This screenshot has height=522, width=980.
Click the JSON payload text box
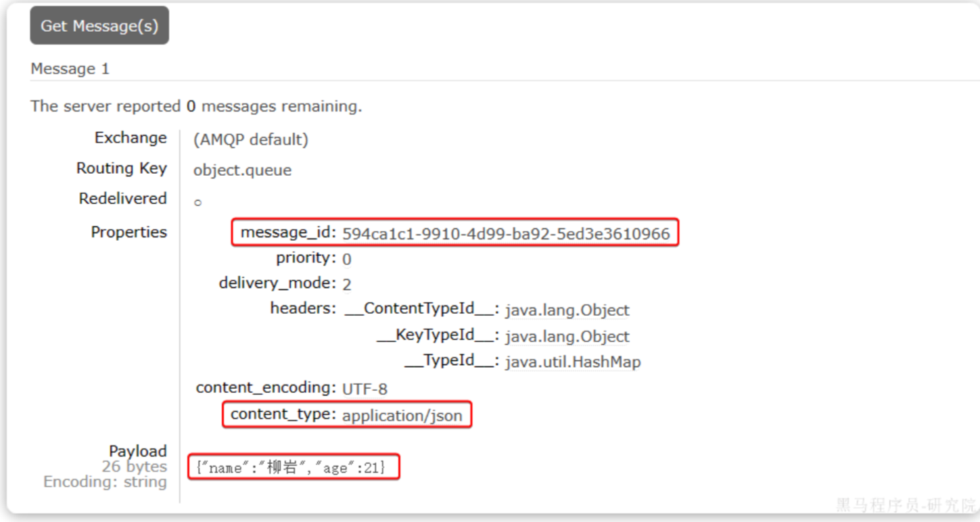(x=294, y=467)
